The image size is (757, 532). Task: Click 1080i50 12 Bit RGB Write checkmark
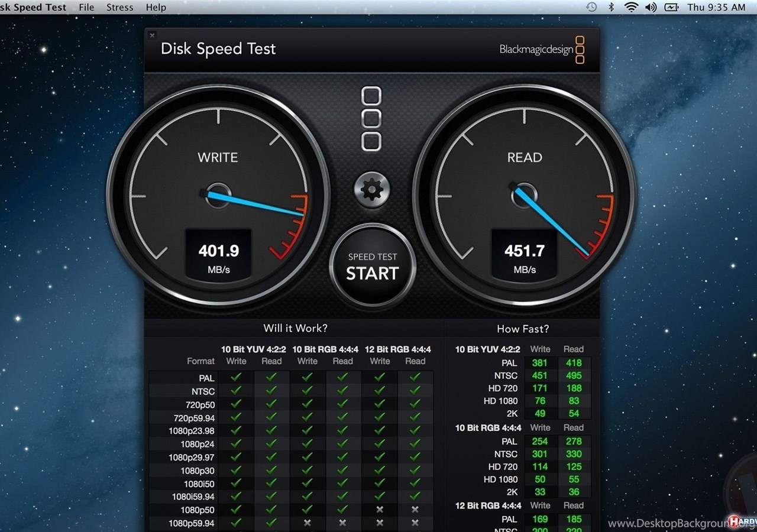(380, 484)
